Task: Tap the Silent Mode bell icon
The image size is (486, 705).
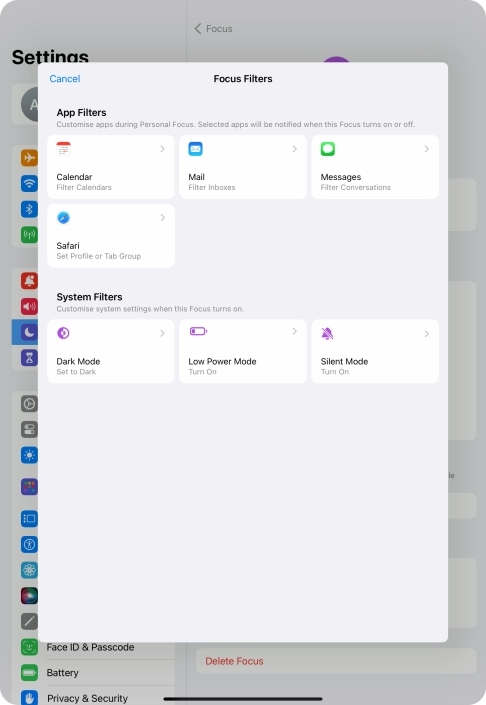Action: tap(327, 333)
